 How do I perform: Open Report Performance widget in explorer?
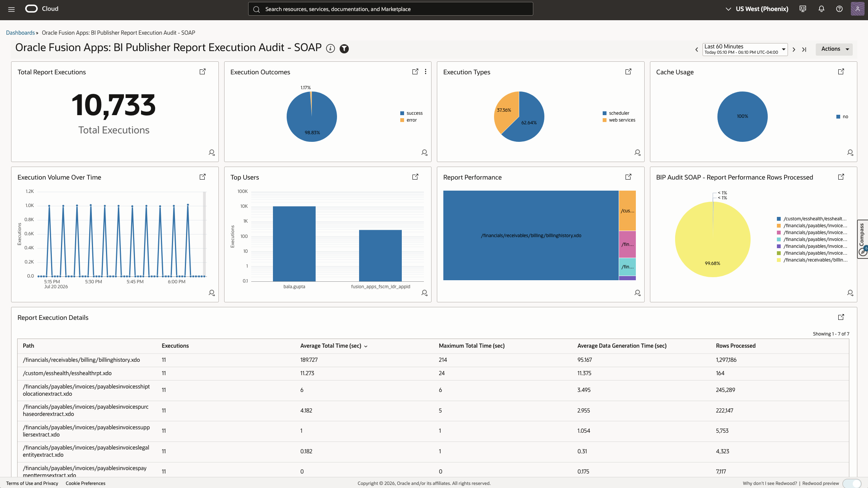click(628, 177)
